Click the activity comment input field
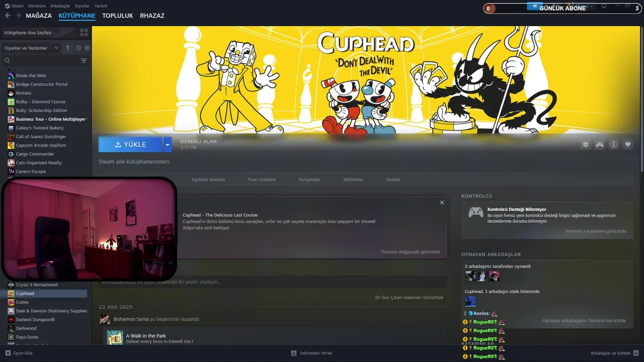644x362 pixels. (273, 282)
